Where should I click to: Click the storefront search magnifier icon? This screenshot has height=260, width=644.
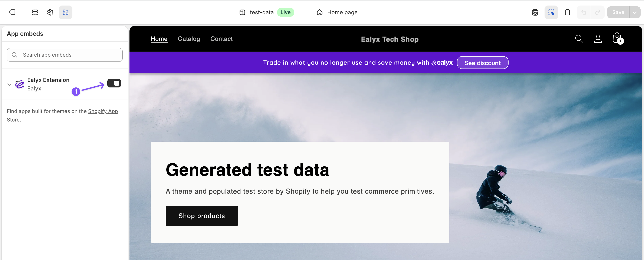pyautogui.click(x=579, y=39)
